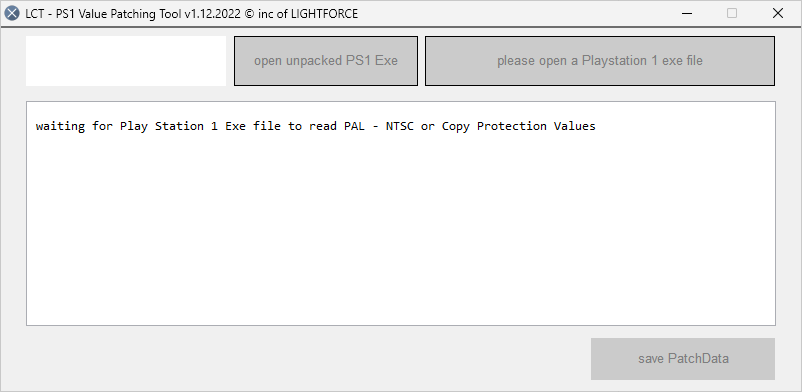Screen dimensions: 802x392
Task: Click 'Copy' in the log text line
Action: tap(456, 126)
